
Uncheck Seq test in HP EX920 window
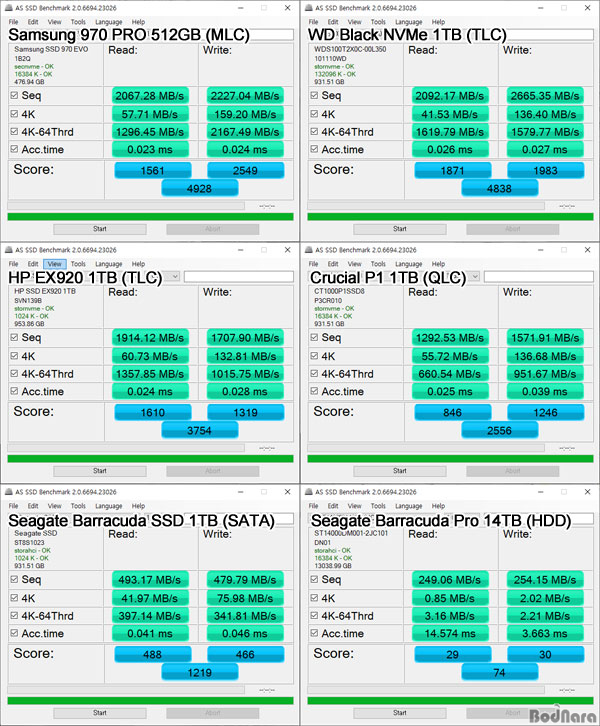[14, 337]
